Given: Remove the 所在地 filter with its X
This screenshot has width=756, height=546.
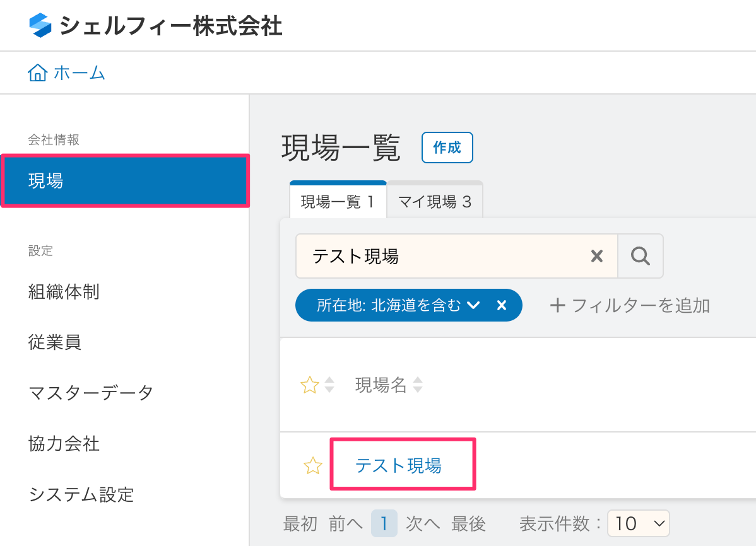Looking at the screenshot, I should click(502, 306).
